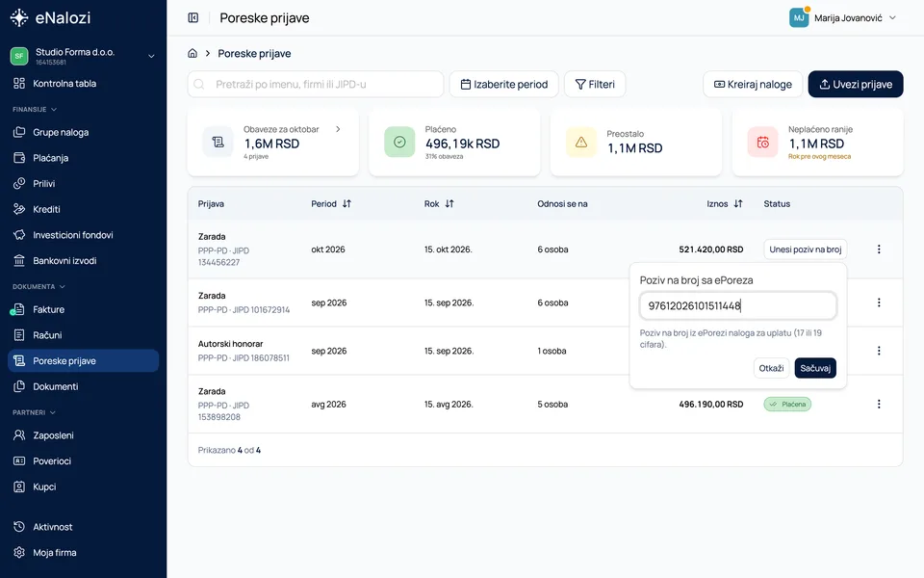Click Kreiraj naloge button
This screenshot has width=924, height=578.
pos(753,85)
